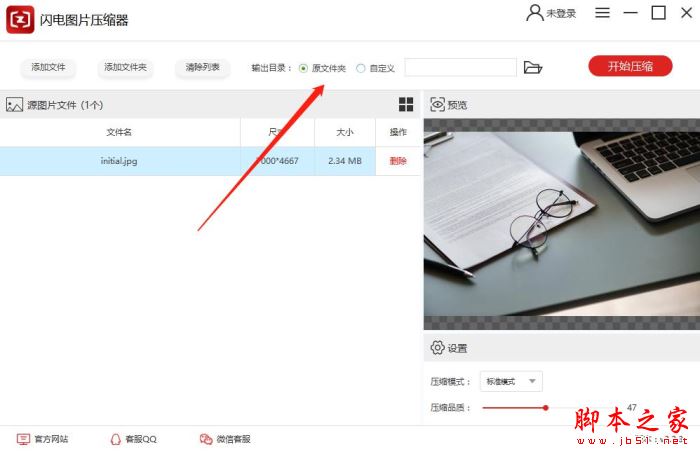700x452 pixels.
Task: Maximize the application window
Action: 658,13
